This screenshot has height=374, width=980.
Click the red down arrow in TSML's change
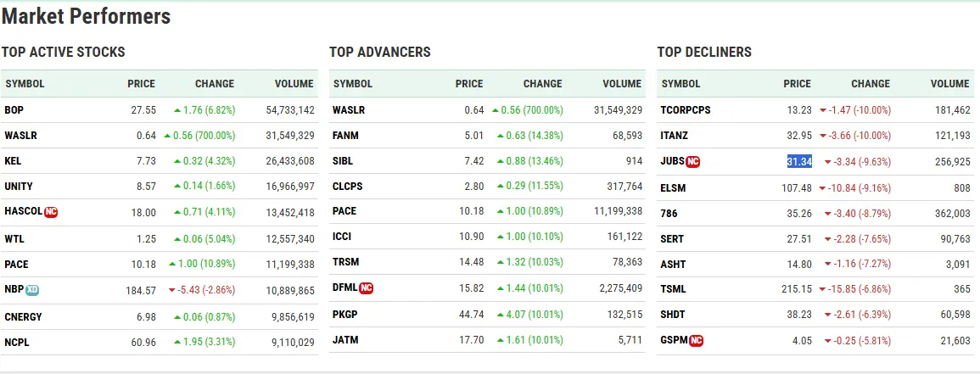pos(823,289)
